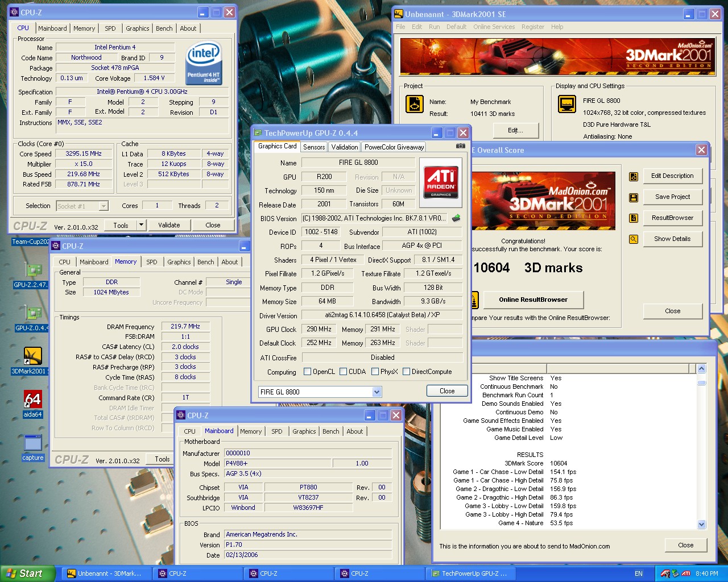This screenshot has height=582, width=728.
Task: Open the Run menu in 3DMark2001
Action: point(434,27)
